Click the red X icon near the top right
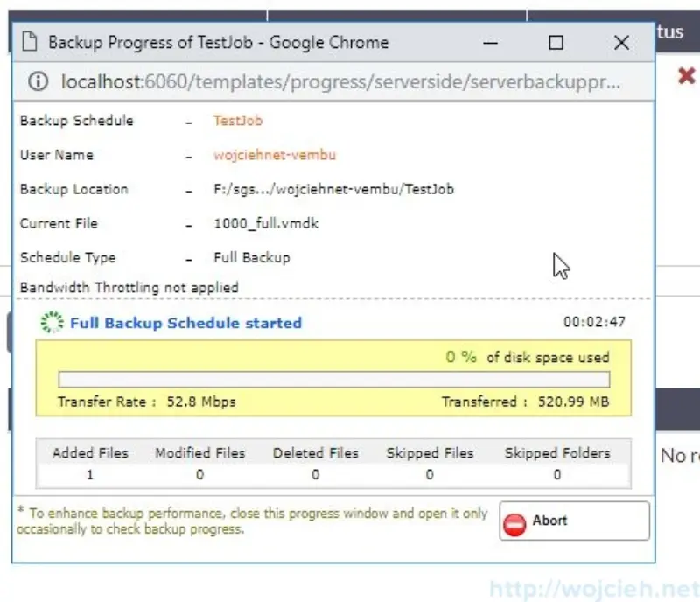The height and width of the screenshot is (602, 700). pyautogui.click(x=685, y=75)
